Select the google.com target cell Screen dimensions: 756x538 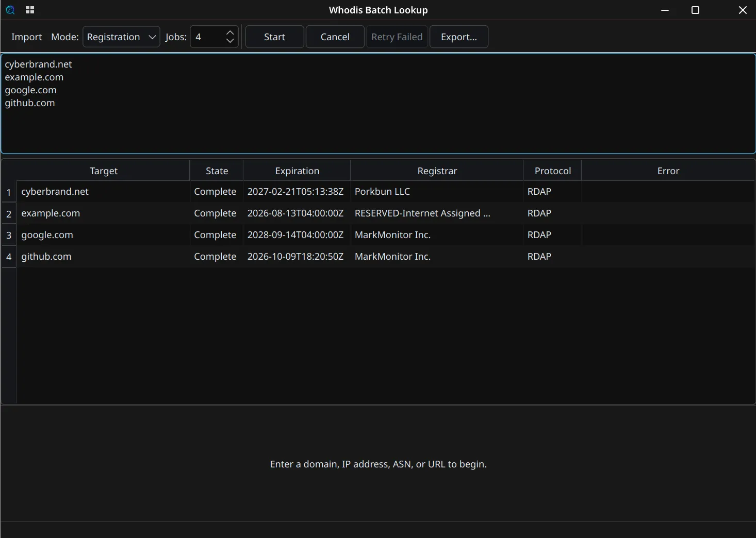click(103, 235)
